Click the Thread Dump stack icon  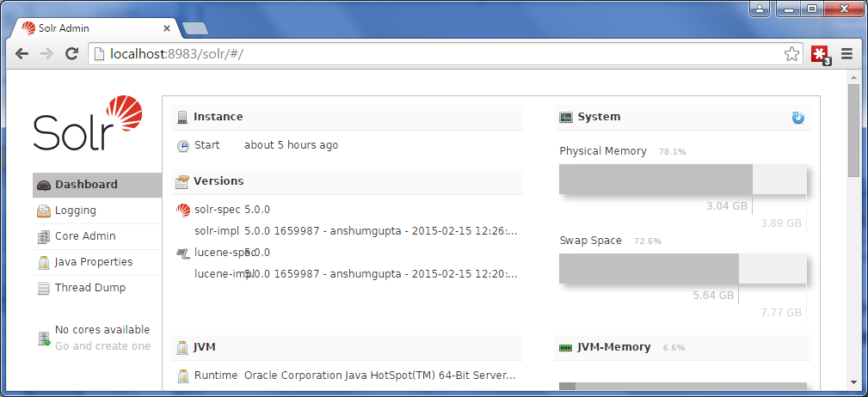click(x=44, y=288)
